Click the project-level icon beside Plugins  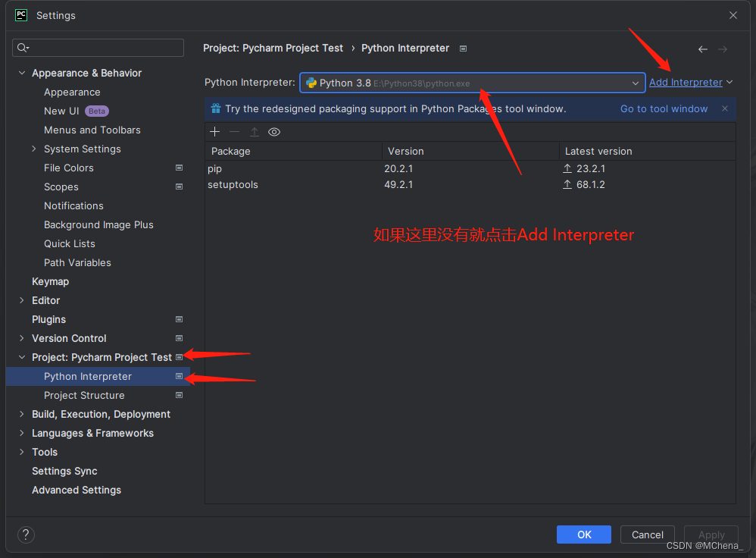[179, 319]
